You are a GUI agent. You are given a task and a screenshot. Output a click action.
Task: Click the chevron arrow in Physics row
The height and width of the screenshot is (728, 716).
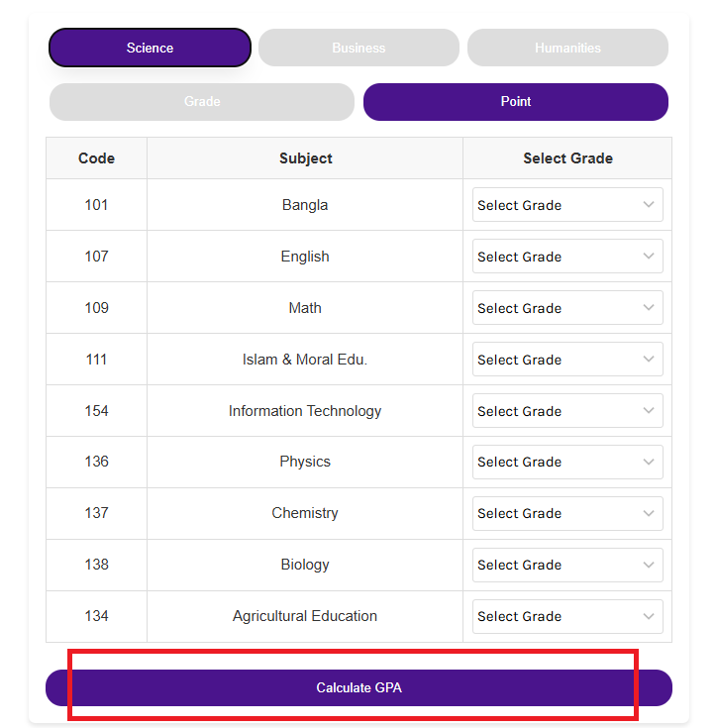click(x=649, y=462)
